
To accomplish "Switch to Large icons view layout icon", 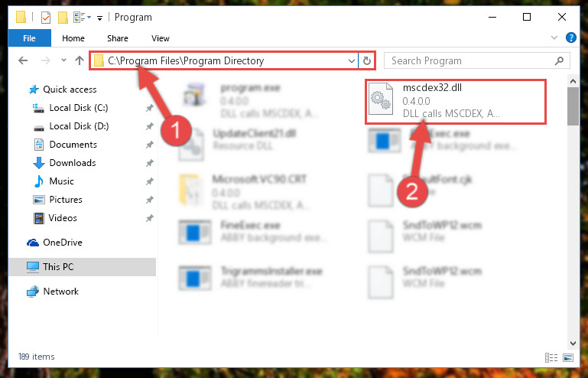I will click(x=568, y=358).
